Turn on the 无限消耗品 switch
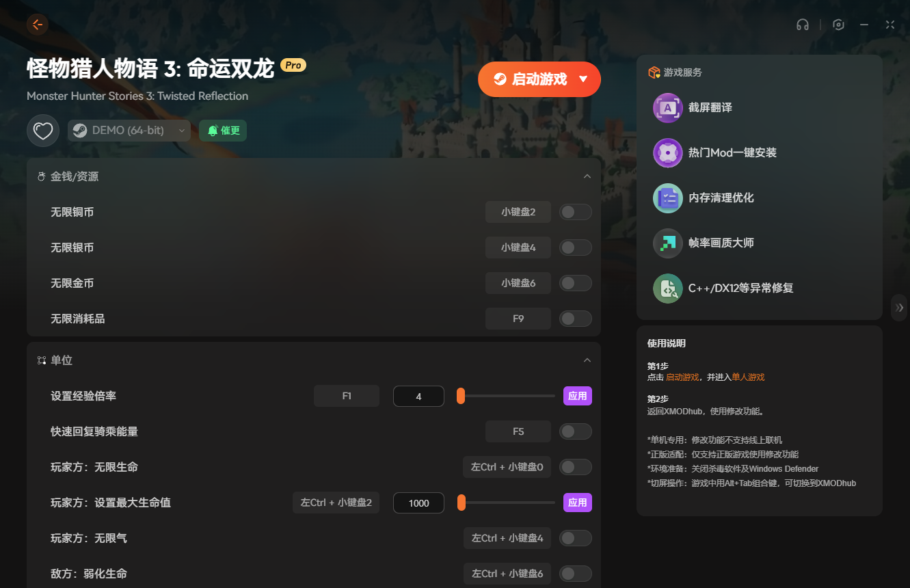Viewport: 910px width, 588px height. pos(575,319)
